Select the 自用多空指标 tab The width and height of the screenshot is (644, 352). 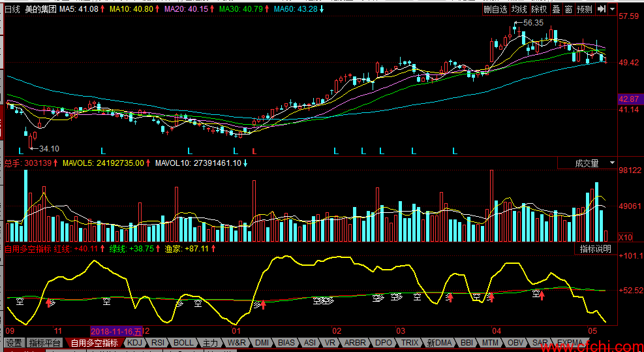coord(94,343)
